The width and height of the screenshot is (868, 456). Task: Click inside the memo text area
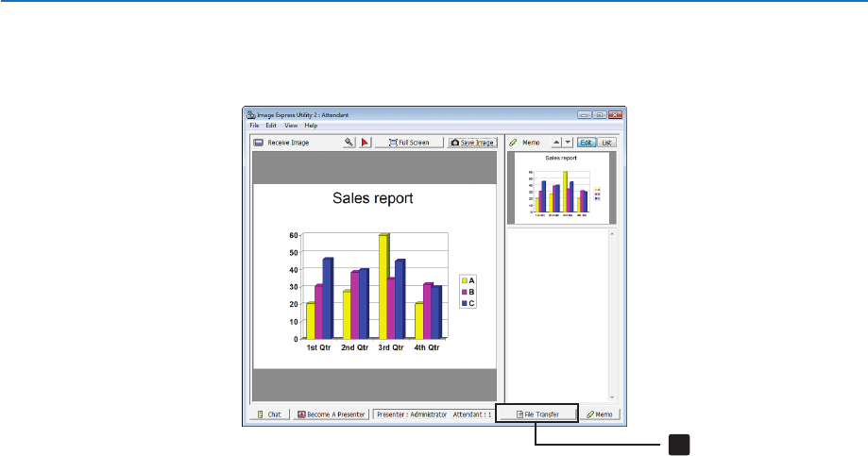click(x=557, y=314)
